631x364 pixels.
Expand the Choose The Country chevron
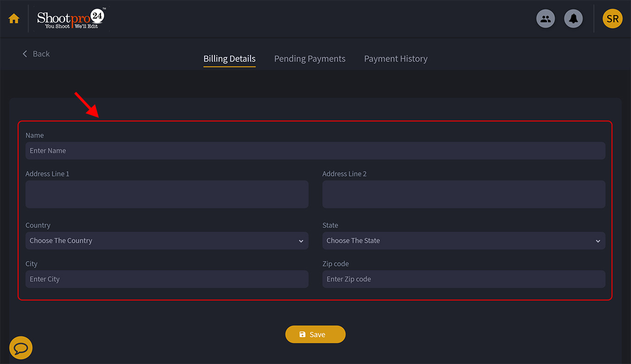301,241
